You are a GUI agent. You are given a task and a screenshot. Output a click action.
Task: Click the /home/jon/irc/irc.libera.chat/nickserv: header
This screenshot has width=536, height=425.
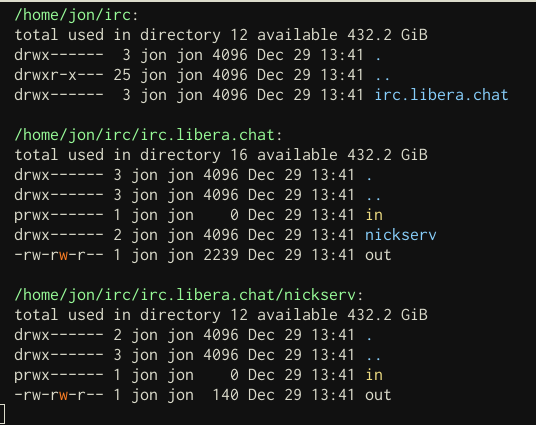[188, 295]
